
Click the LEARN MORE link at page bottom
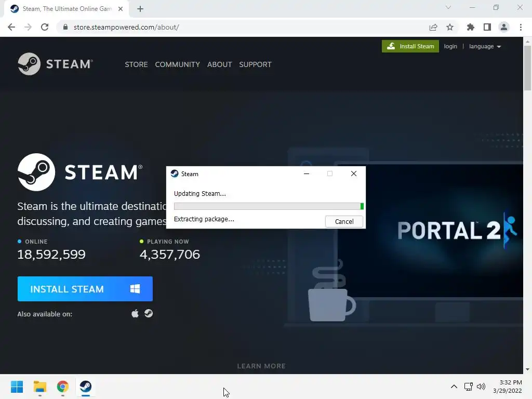coord(261,366)
